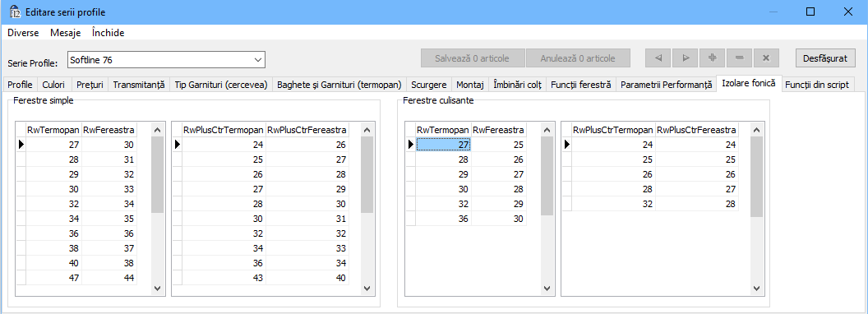This screenshot has width=868, height=314.
Task: Switch to the Profile tab
Action: pos(20,85)
